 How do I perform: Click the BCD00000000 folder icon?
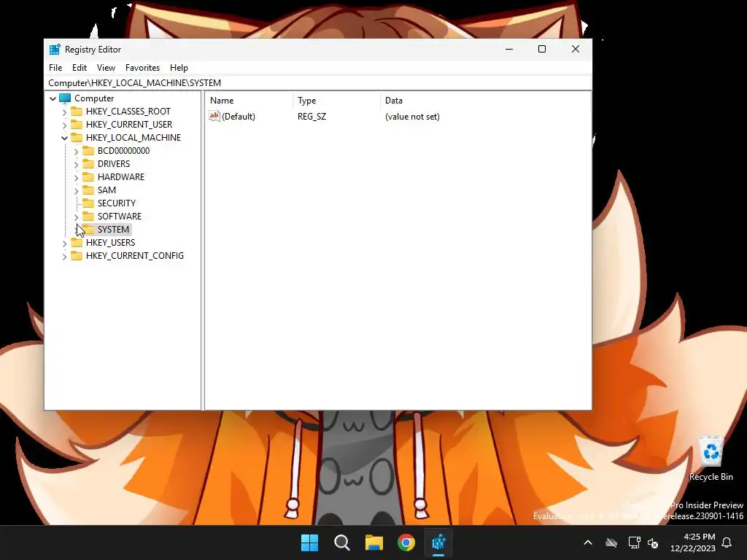[88, 150]
